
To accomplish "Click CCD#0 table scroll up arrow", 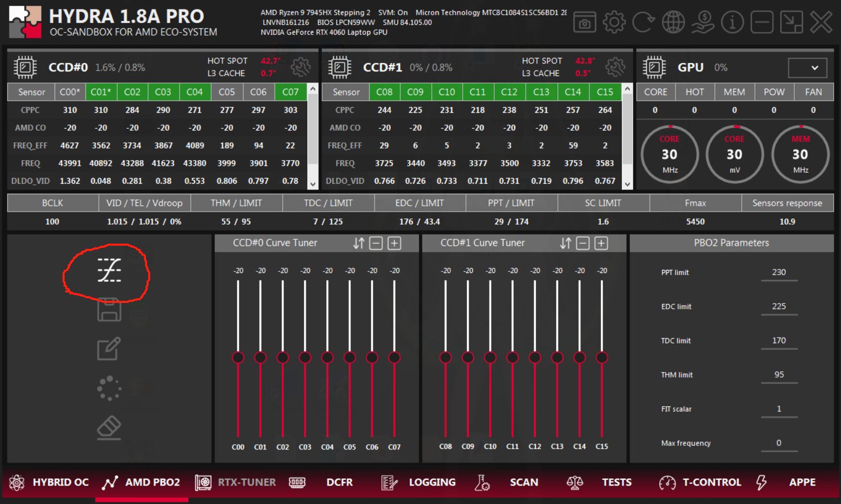I will pyautogui.click(x=313, y=89).
